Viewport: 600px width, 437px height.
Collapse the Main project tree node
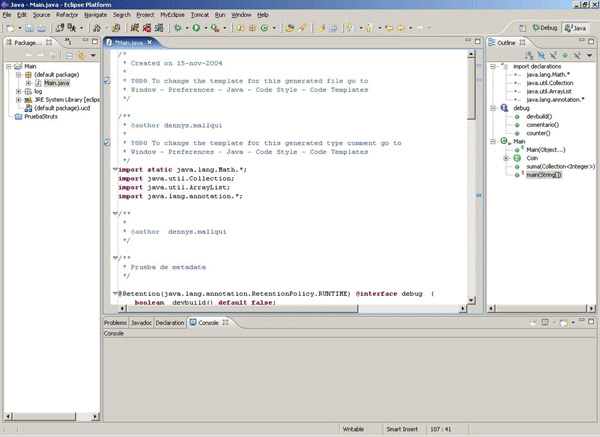click(8, 67)
